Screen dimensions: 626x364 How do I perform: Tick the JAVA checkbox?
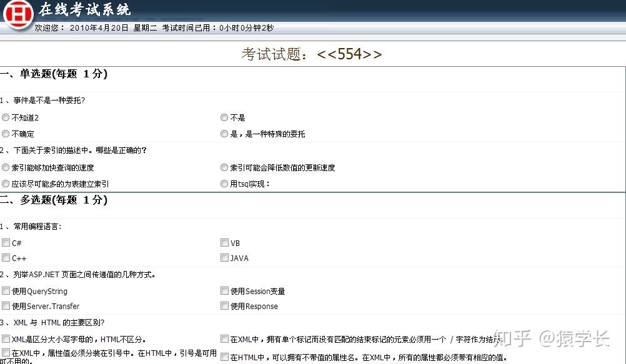224,258
